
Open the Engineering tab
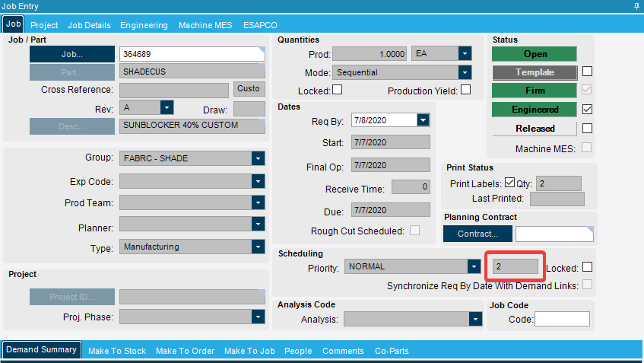(x=144, y=25)
